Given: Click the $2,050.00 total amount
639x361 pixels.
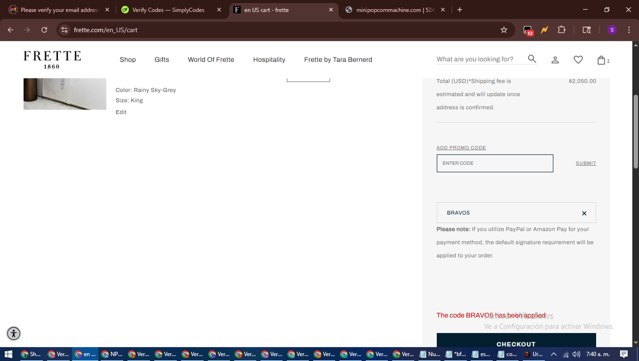Looking at the screenshot, I should tap(582, 81).
